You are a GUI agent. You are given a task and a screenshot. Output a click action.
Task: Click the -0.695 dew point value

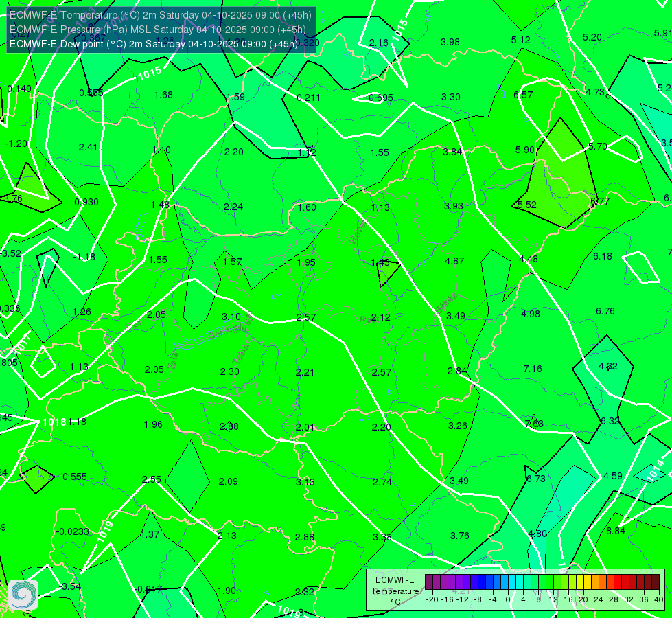tap(380, 98)
